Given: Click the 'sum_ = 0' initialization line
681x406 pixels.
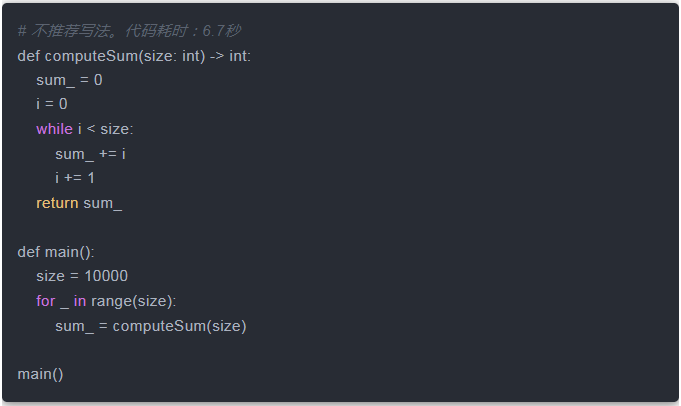Looking at the screenshot, I should coord(69,80).
